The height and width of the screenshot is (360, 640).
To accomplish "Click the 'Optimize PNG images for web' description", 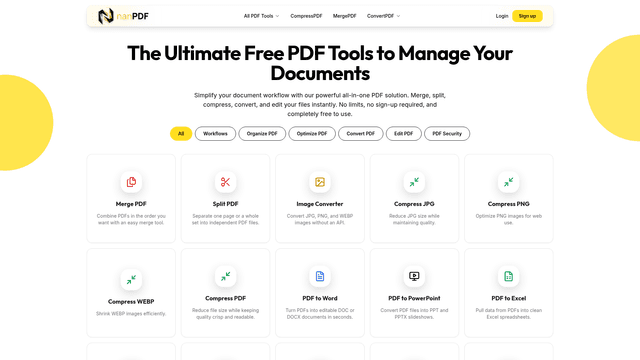I will (x=509, y=219).
